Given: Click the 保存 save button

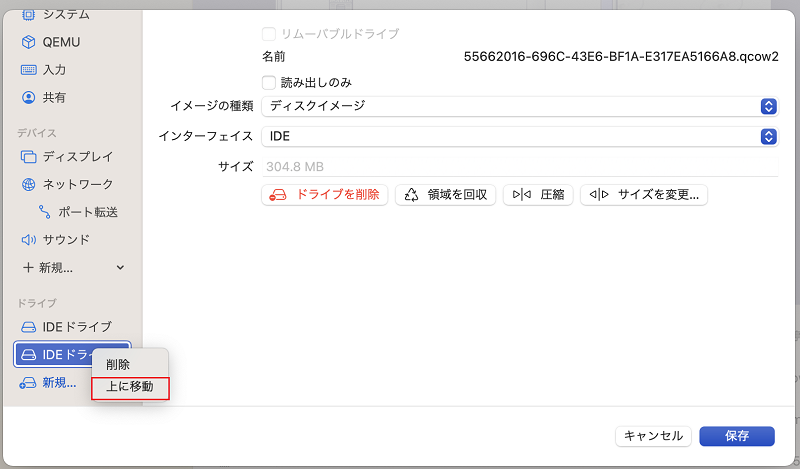Looking at the screenshot, I should coord(737,436).
